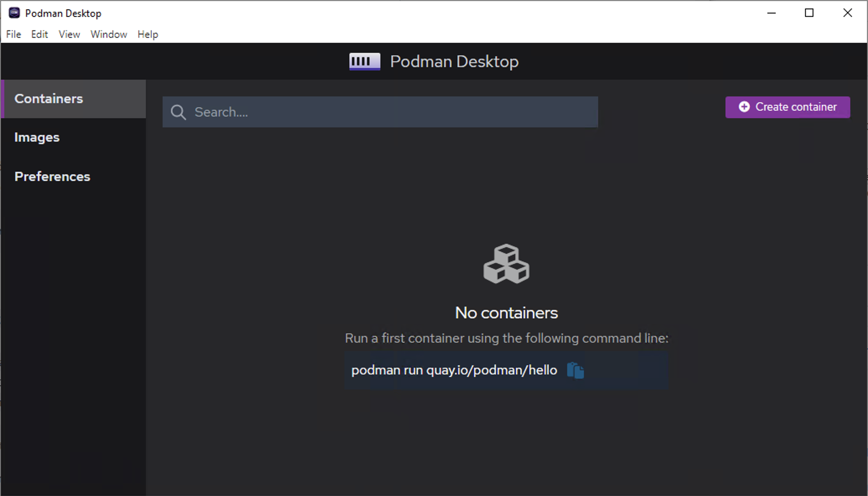Click the plus icon on Create container button
The image size is (868, 496).
(744, 107)
